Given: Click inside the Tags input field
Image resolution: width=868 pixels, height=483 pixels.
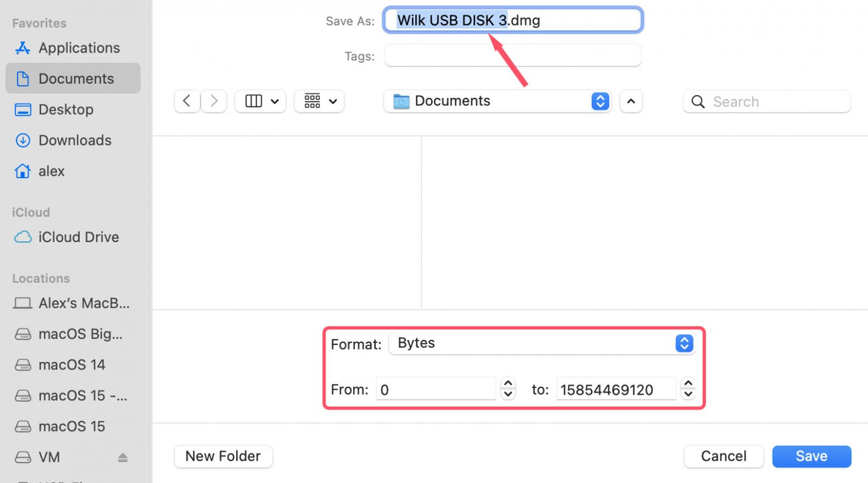Looking at the screenshot, I should click(512, 55).
